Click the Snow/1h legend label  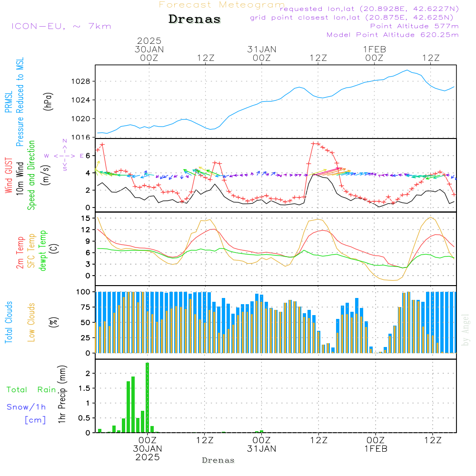point(26,407)
